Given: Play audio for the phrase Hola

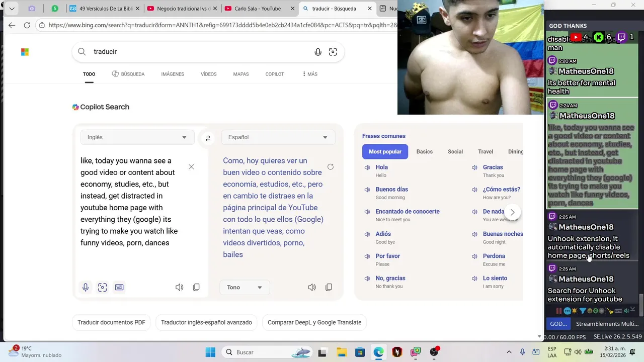Looking at the screenshot, I should pos(367,167).
